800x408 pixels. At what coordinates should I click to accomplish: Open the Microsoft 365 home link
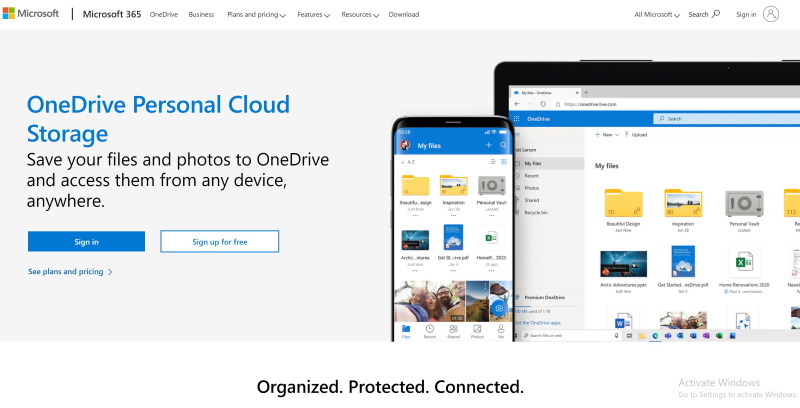tap(112, 14)
